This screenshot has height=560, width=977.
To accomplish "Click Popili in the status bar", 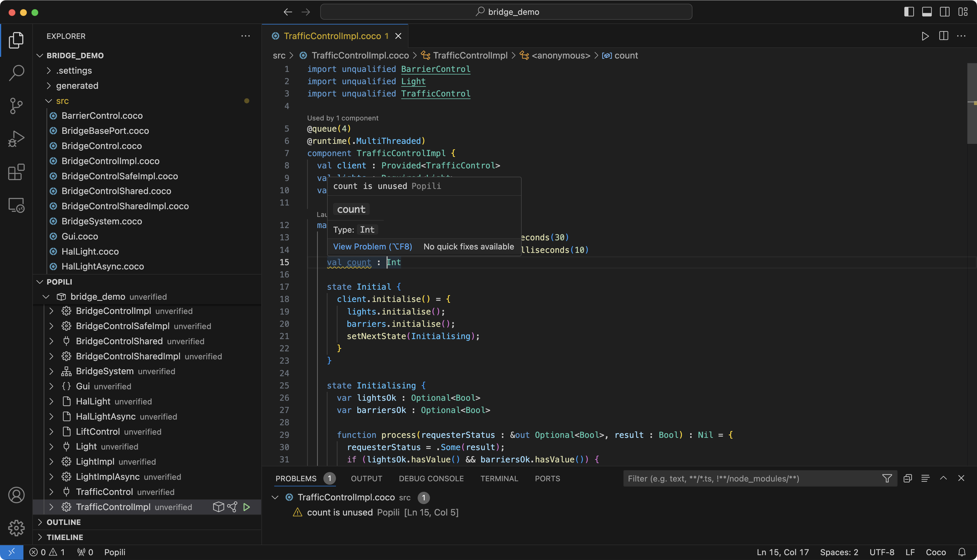I will [x=115, y=552].
